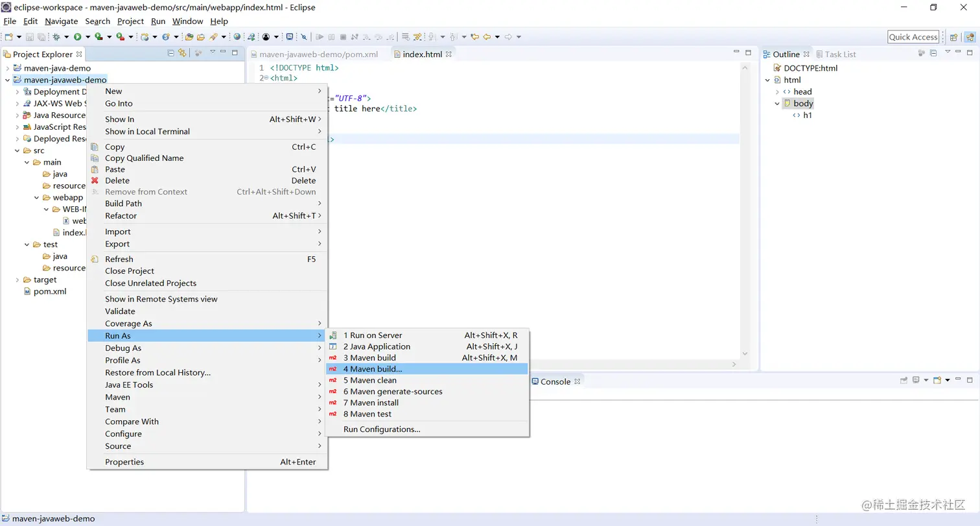The width and height of the screenshot is (980, 526).
Task: Select '7 Maven install' entry
Action: (428, 403)
